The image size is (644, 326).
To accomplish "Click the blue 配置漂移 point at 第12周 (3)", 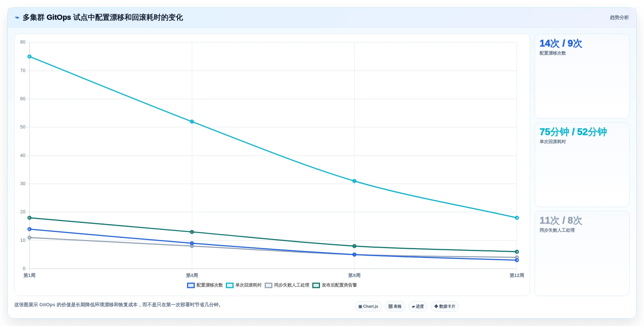I will click(x=517, y=260).
